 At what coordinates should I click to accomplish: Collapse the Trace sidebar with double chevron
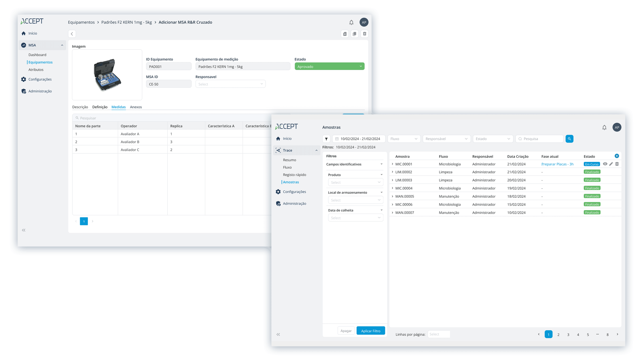point(278,334)
